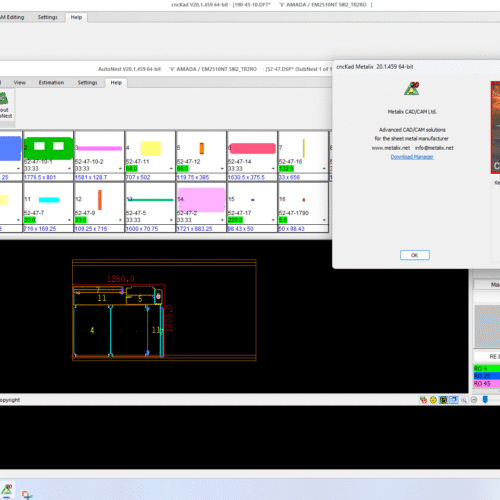Click the zoom-out minus circle icon

point(474,400)
